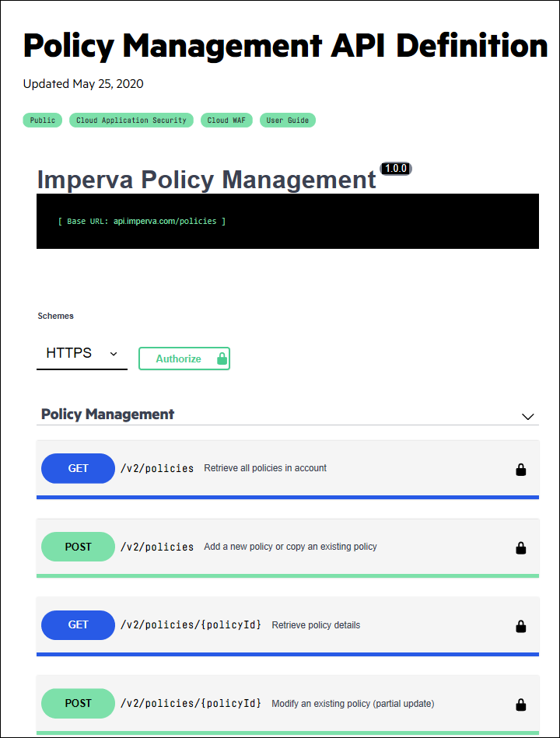
Task: Click lock icon on POST /v2/policies/{policyId} row
Action: coord(521,705)
